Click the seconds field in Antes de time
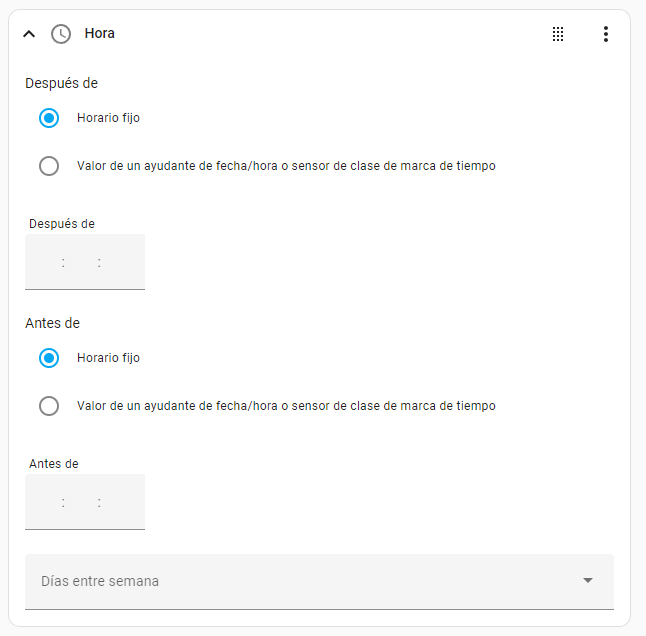 point(120,503)
